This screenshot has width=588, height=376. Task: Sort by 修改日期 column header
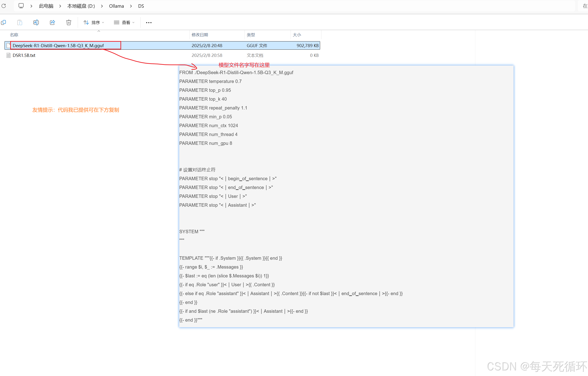pyautogui.click(x=200, y=35)
